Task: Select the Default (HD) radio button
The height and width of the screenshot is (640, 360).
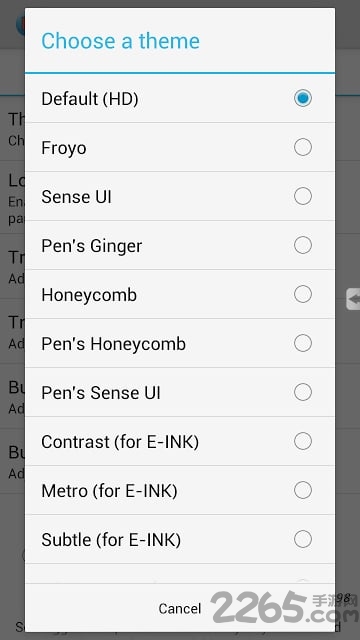Action: pyautogui.click(x=302, y=98)
